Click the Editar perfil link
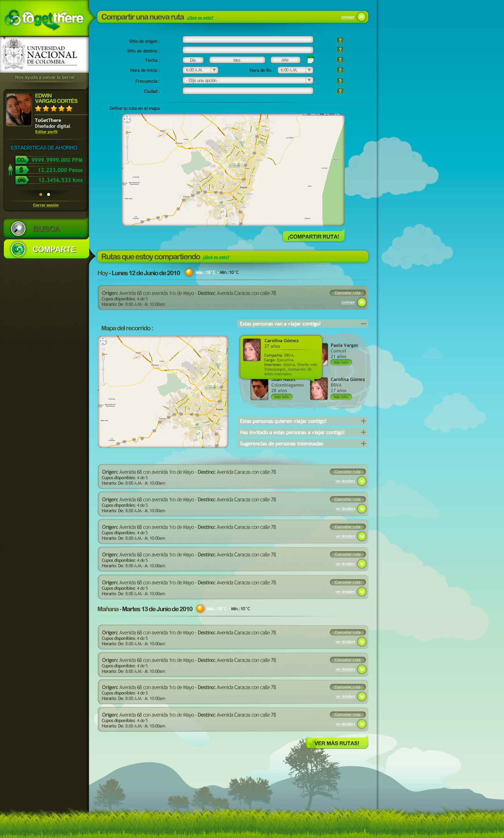 (x=46, y=132)
